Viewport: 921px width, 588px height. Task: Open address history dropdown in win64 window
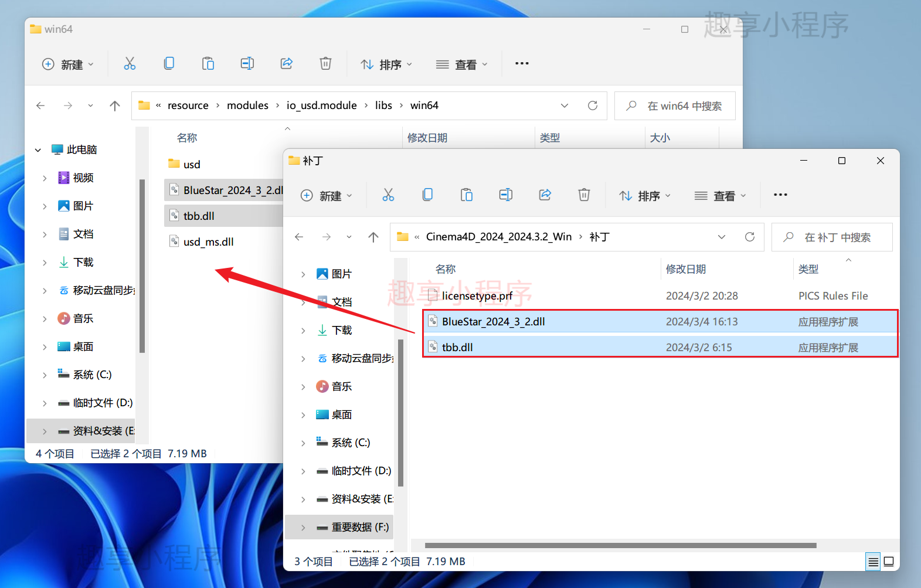point(565,106)
